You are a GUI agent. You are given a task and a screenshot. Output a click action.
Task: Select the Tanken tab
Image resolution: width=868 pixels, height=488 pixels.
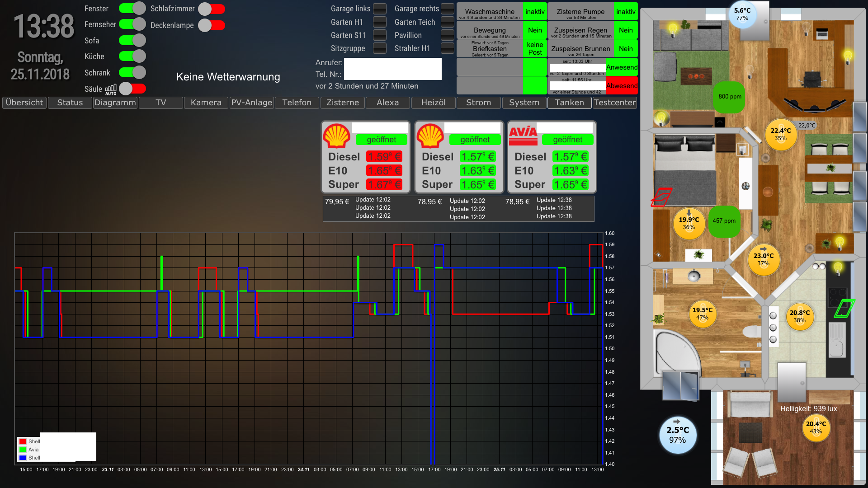pos(570,103)
